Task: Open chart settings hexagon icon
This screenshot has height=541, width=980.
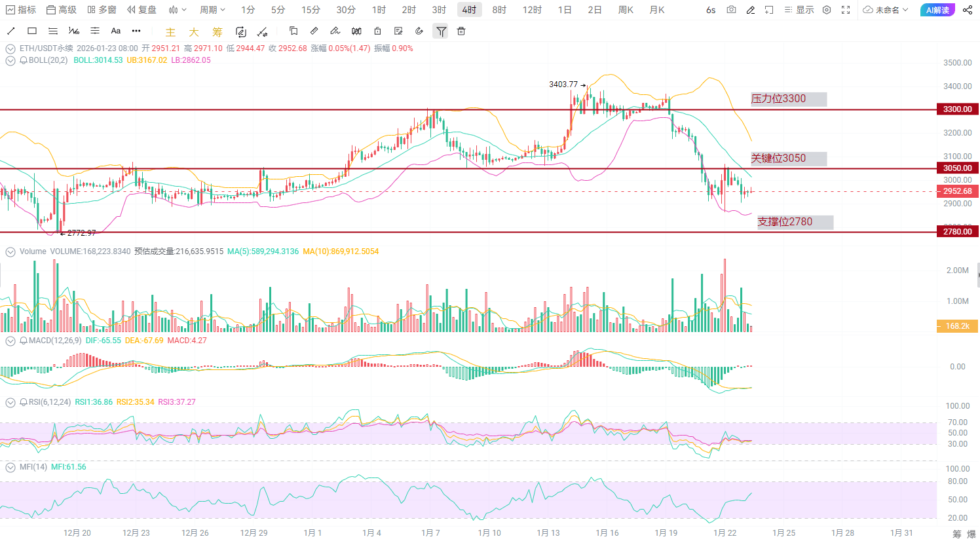Action: tap(827, 10)
